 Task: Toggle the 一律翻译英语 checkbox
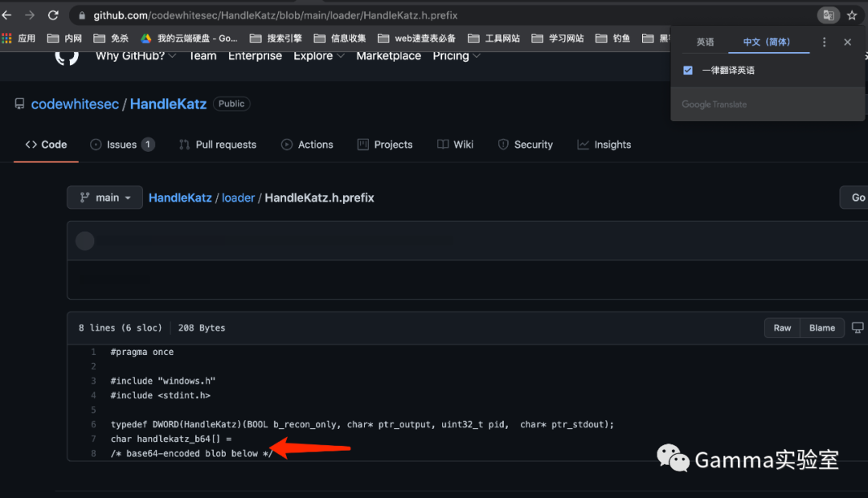(x=687, y=70)
